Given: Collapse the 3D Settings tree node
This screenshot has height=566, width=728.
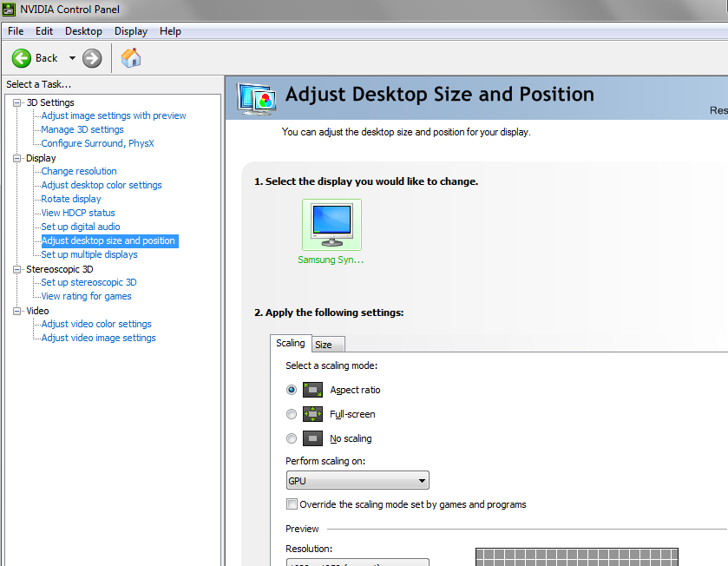Looking at the screenshot, I should [17, 102].
